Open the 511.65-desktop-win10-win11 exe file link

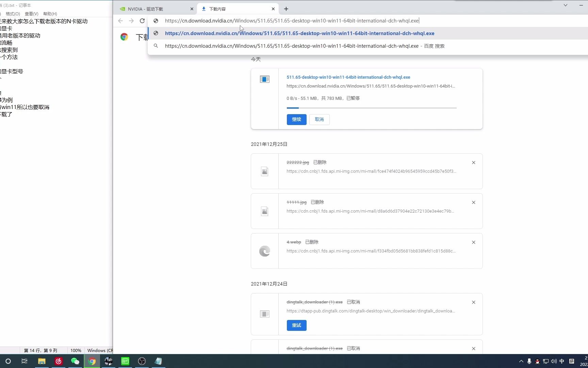pos(348,77)
